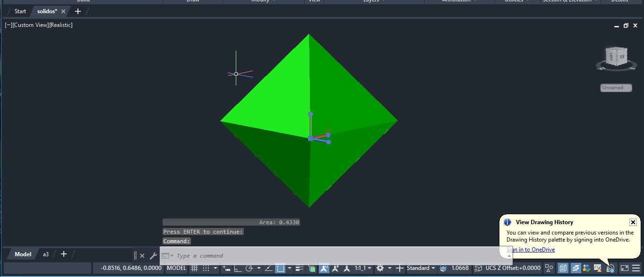Toggle snap mode dotted grid icon
Image resolution: width=644 pixels, height=277 pixels.
(206, 269)
